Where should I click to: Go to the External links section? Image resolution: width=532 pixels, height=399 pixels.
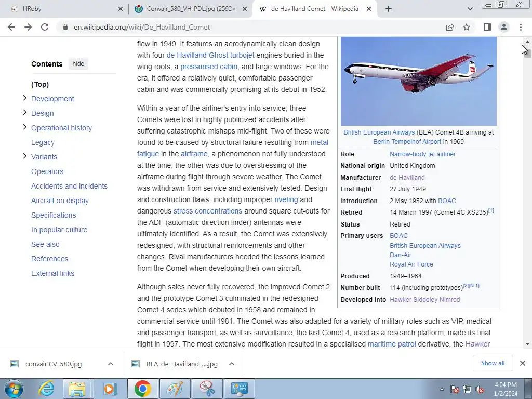click(52, 273)
